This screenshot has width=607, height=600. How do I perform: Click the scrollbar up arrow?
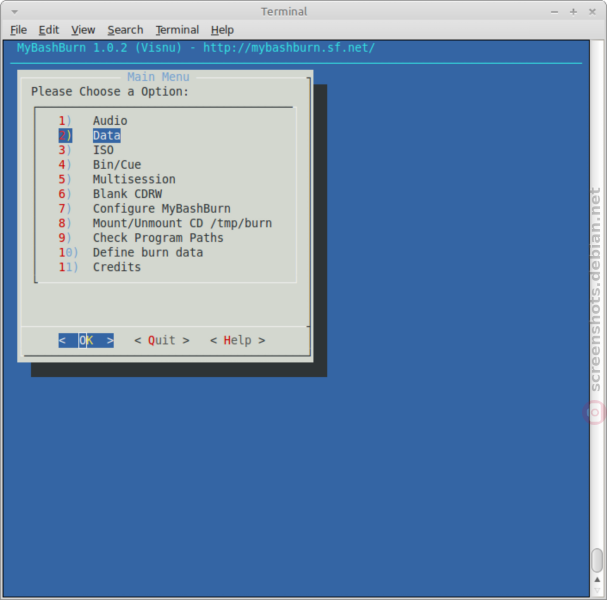point(597,579)
